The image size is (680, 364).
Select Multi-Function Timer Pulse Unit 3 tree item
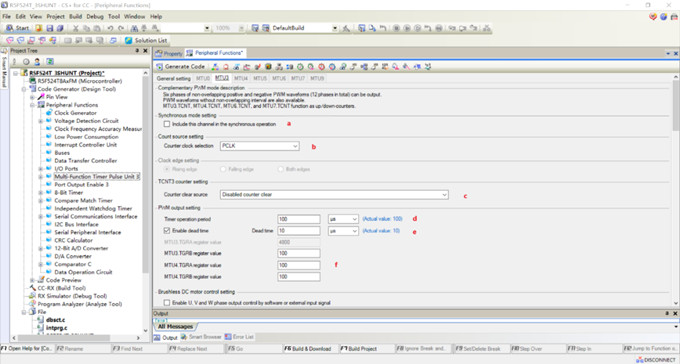[97, 177]
